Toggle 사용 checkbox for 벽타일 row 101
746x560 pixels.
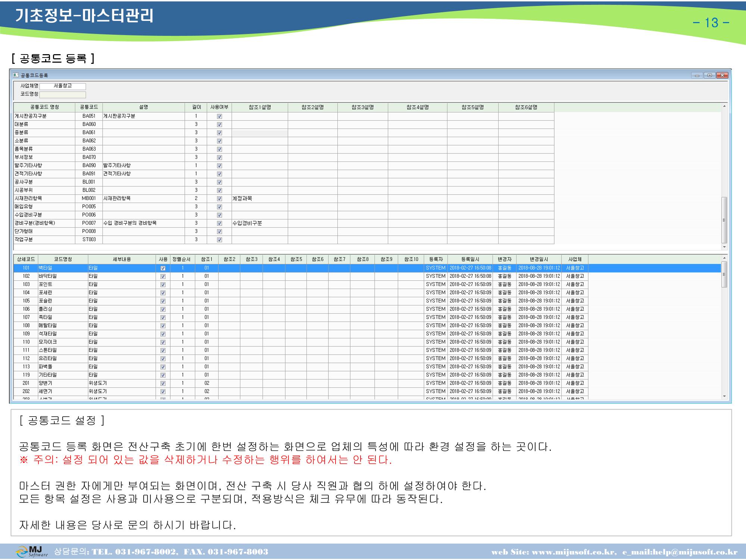[x=163, y=268]
